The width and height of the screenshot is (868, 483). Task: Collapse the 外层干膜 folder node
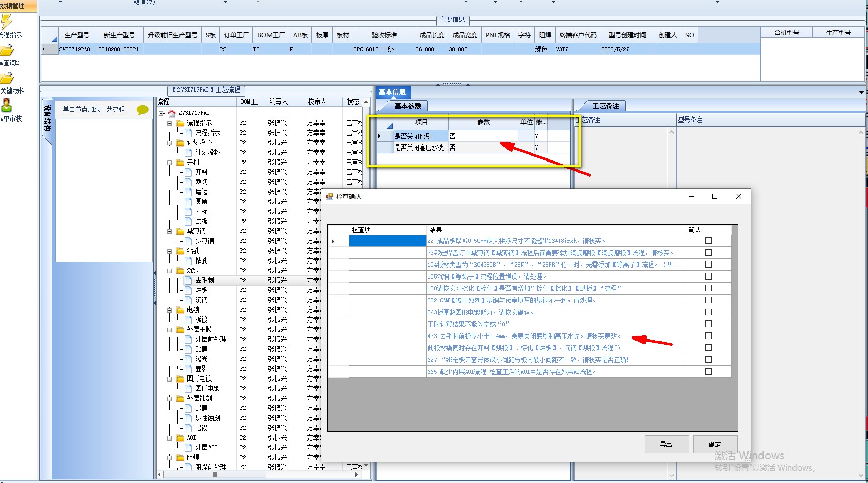pos(170,329)
